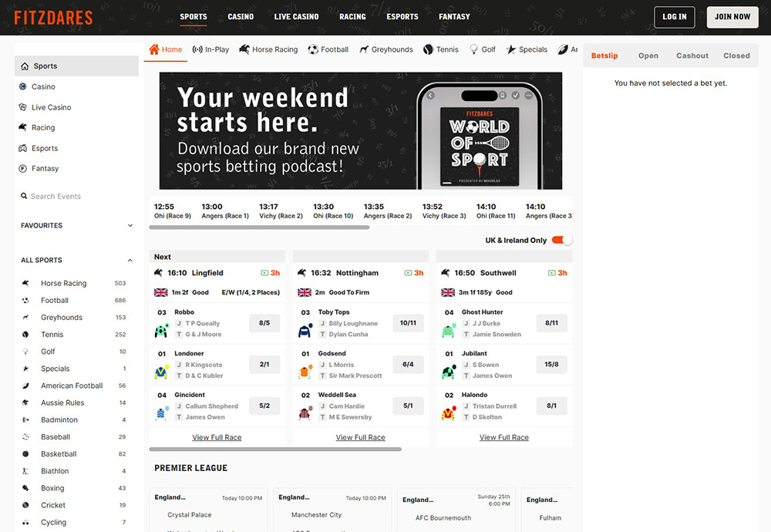Click the Search Events input field
This screenshot has width=771, height=532.
[76, 196]
